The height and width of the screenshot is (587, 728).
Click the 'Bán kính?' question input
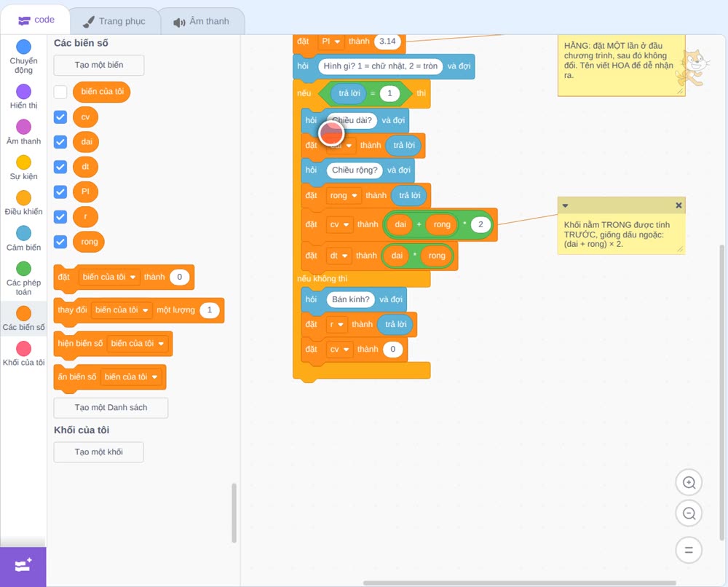351,299
